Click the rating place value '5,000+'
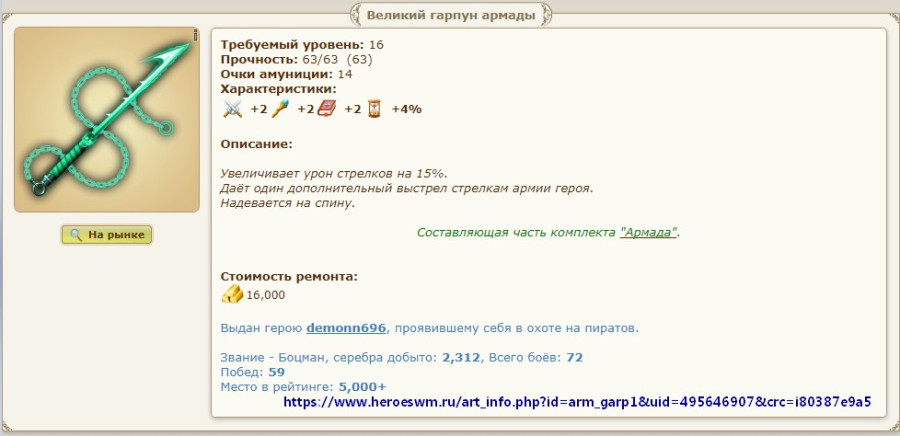Screen dimensions: 900x436 pyautogui.click(x=363, y=387)
